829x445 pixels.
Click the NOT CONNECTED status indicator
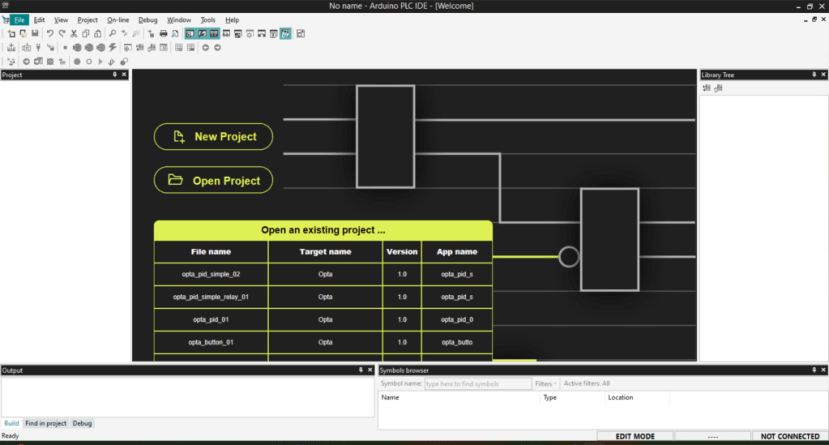790,437
